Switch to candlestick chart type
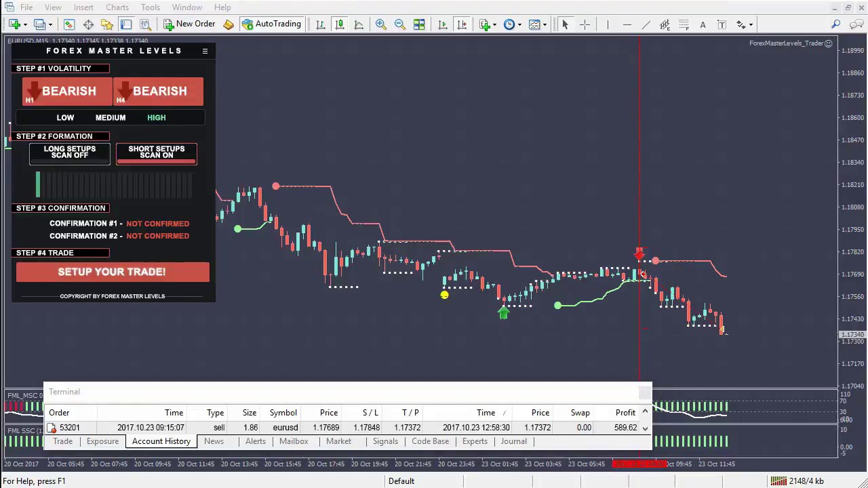This screenshot has height=488, width=868. [x=340, y=24]
